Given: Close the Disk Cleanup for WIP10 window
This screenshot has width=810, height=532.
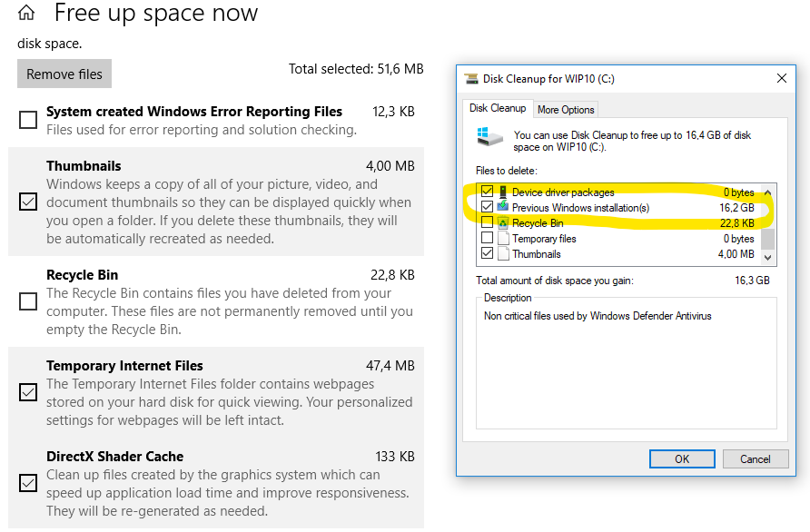Looking at the screenshot, I should click(x=782, y=78).
